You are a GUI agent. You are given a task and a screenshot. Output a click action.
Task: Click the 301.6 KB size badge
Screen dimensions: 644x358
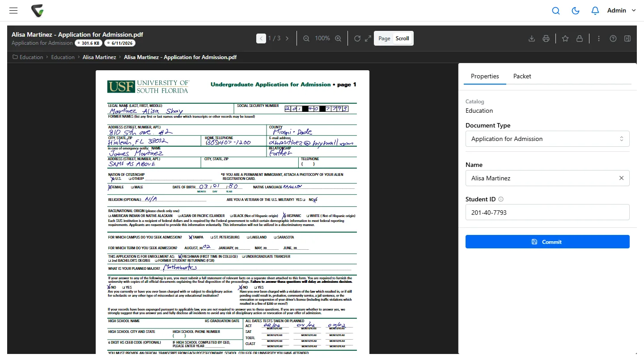point(89,43)
